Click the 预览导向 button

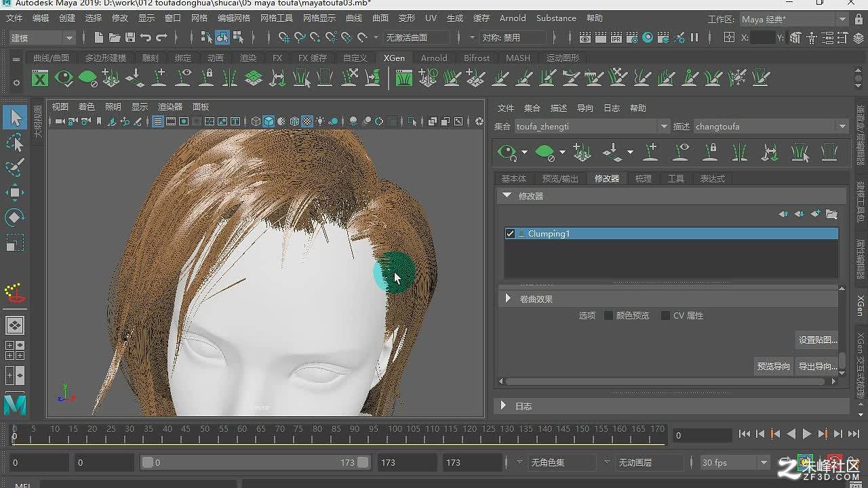coord(773,366)
